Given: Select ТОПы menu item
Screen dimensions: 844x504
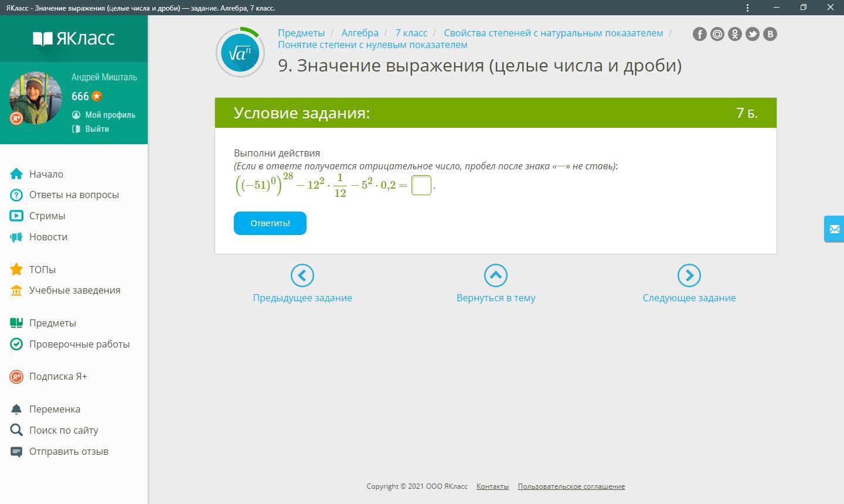Looking at the screenshot, I should pos(43,270).
